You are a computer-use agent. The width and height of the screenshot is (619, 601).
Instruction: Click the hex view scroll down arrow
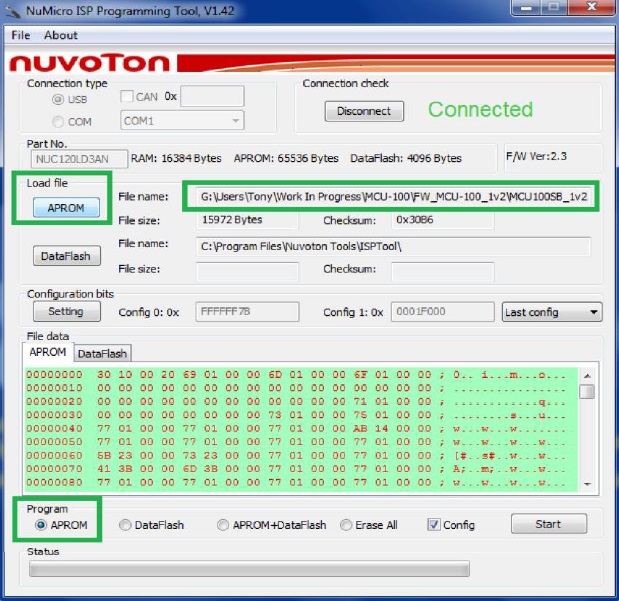click(x=587, y=484)
